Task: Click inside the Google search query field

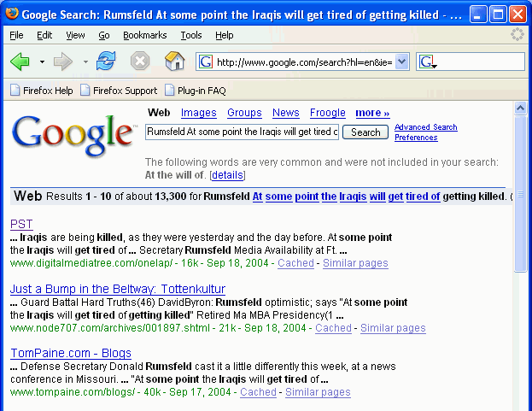Action: pos(242,132)
